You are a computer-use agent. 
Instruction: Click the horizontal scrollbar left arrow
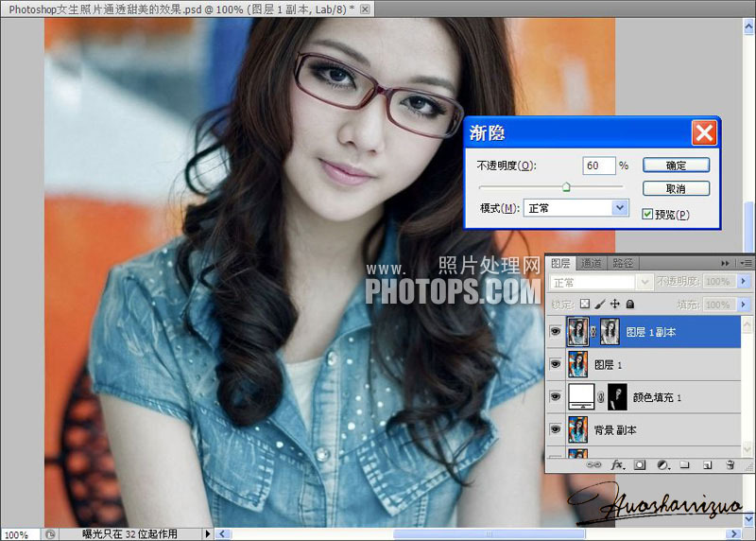pyautogui.click(x=223, y=533)
